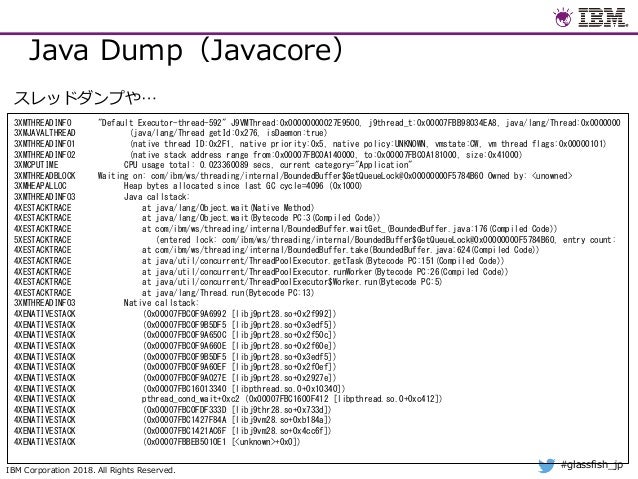Select native frame 'libj9prt28.so+0x2f0ef'
Image resolution: width=638 pixels, height=479 pixels.
pos(240,367)
